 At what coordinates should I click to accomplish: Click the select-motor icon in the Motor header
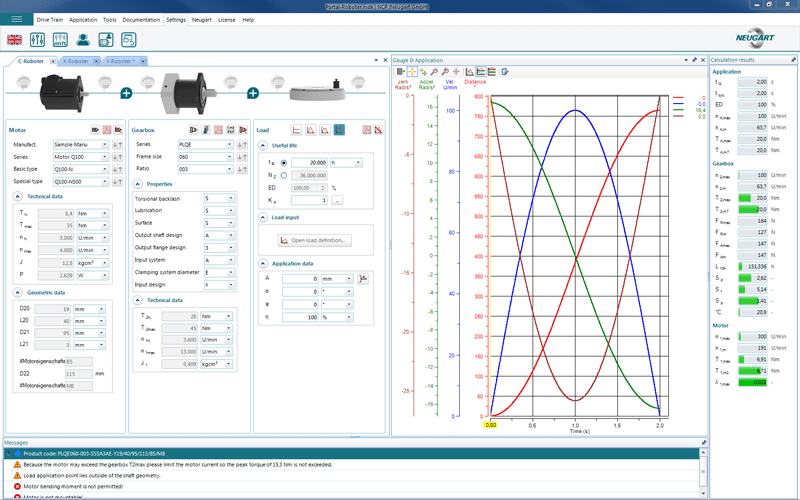coord(95,130)
